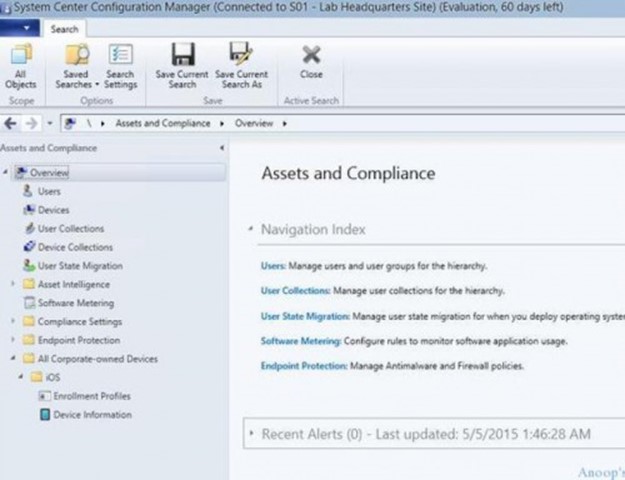Select Devices label in the tree

pos(53,210)
